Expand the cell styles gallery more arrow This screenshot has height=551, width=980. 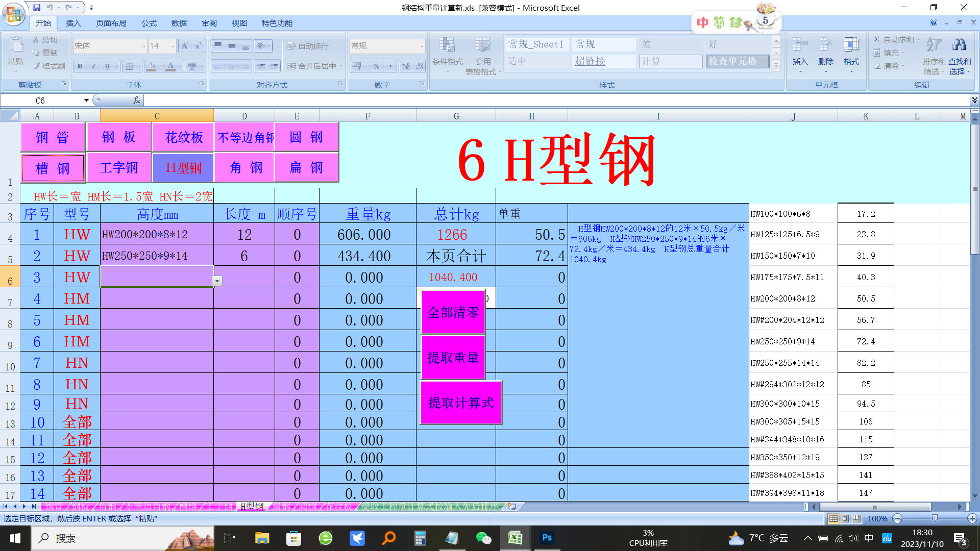(x=776, y=65)
